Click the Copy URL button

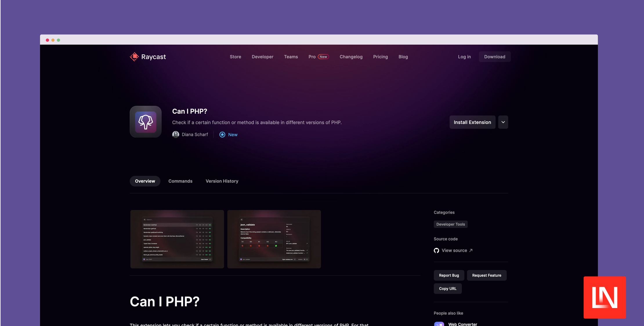click(x=448, y=289)
